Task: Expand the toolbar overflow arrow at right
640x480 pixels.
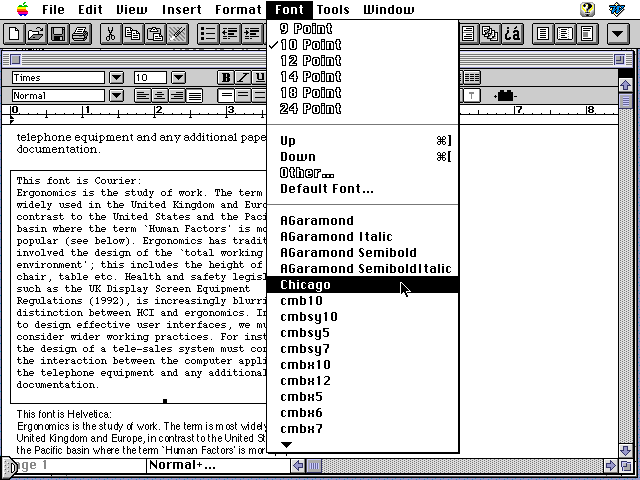Action: tap(618, 33)
